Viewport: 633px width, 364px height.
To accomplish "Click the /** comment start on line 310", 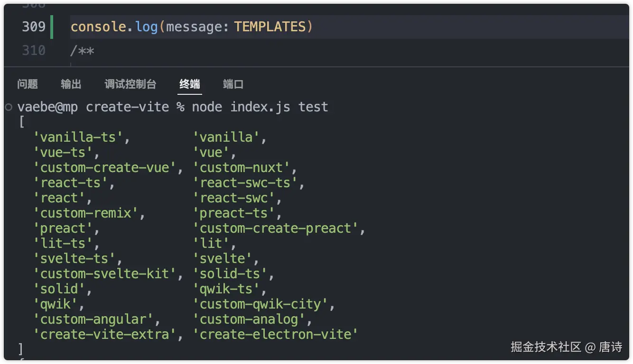I will [82, 51].
